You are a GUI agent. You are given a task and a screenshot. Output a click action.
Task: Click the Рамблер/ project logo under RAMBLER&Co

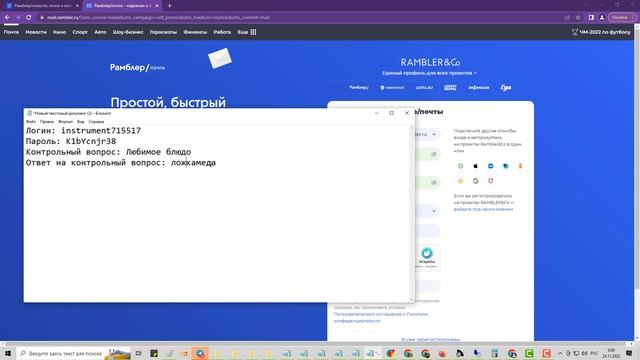tap(359, 87)
